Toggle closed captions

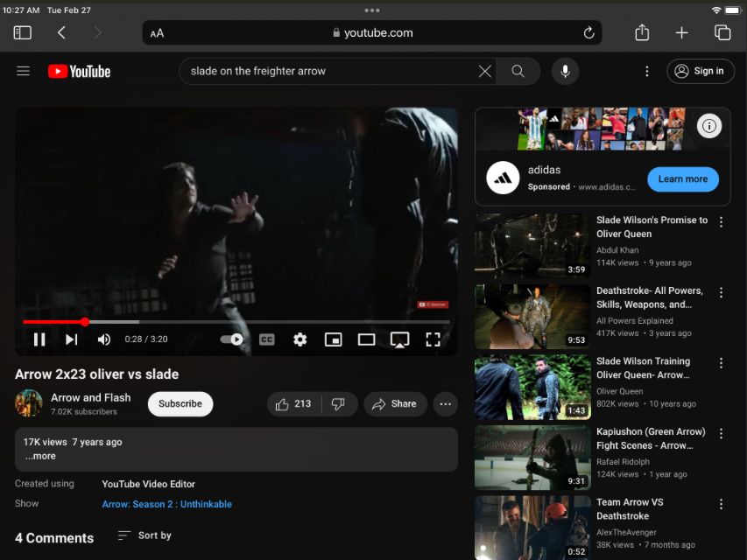pos(267,339)
